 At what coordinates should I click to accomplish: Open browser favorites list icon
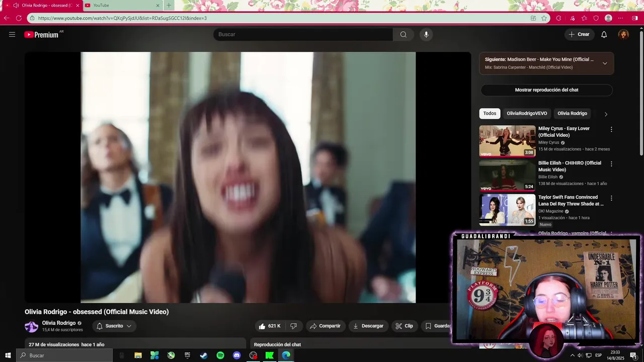(584, 18)
